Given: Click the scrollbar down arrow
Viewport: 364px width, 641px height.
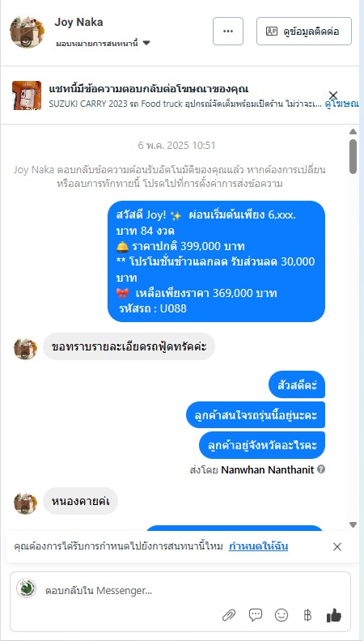Looking at the screenshot, I should point(353,524).
